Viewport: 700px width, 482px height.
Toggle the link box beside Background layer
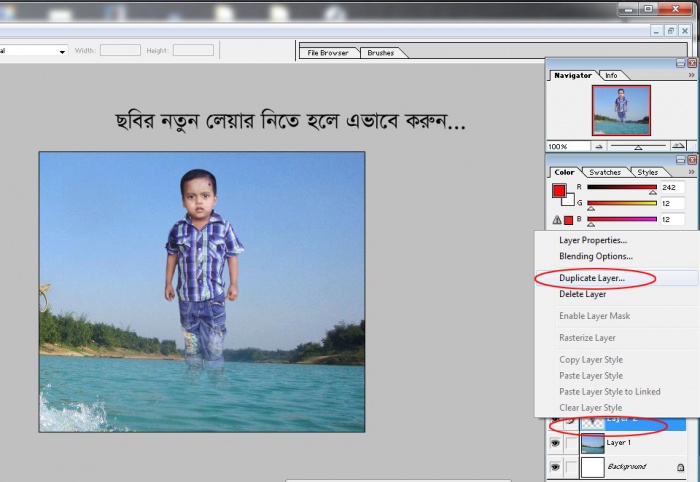[571, 467]
